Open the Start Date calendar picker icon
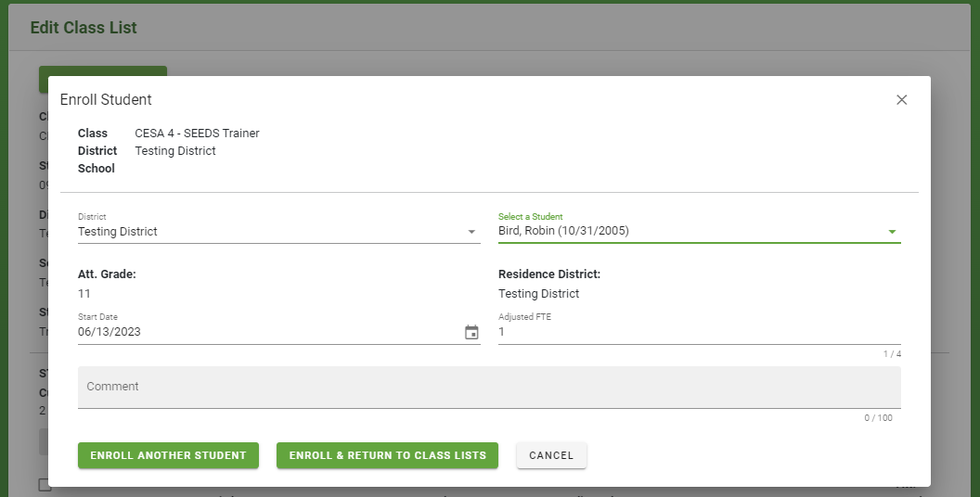The image size is (980, 497). click(x=471, y=333)
